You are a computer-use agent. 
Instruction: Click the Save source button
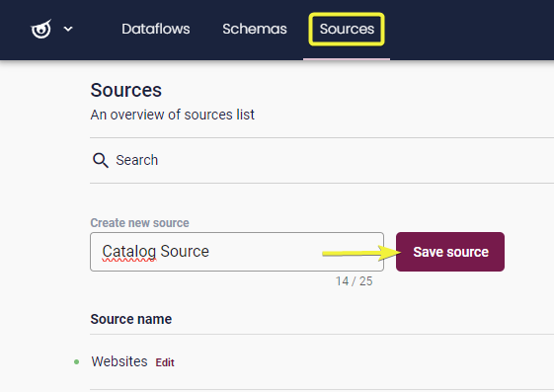(x=450, y=252)
